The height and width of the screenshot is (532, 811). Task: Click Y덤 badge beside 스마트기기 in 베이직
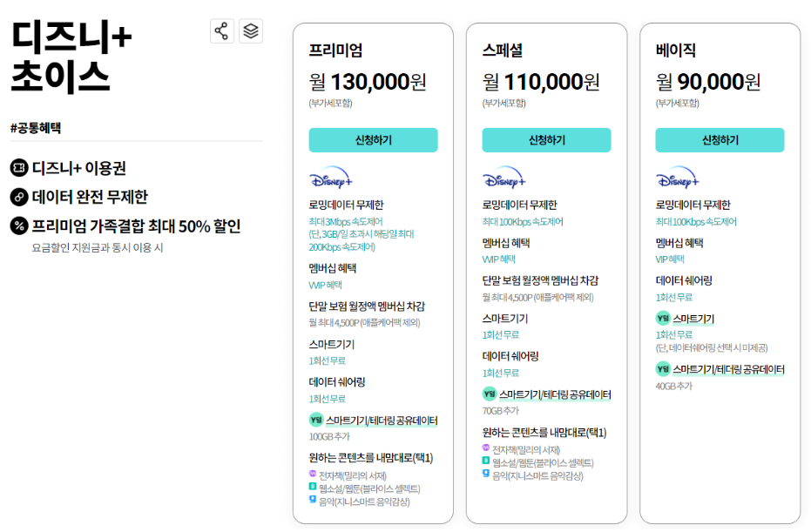[x=663, y=318]
